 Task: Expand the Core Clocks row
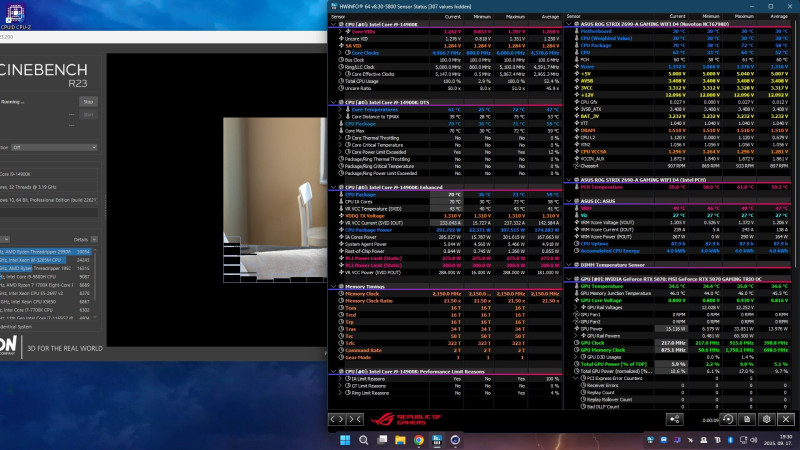[340, 53]
